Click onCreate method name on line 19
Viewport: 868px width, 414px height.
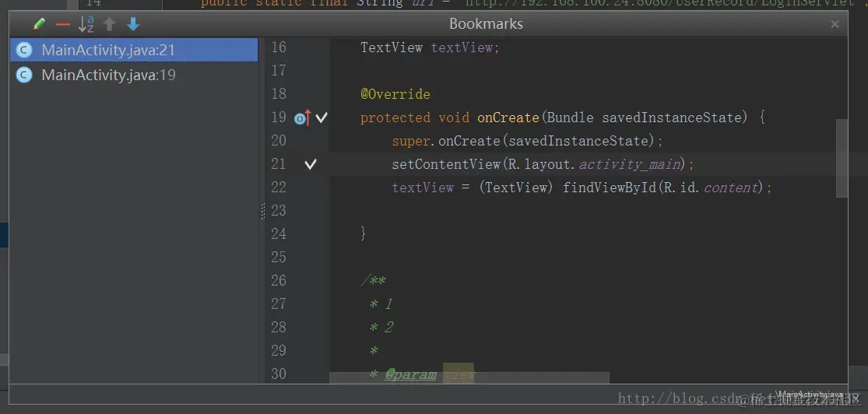pos(508,118)
